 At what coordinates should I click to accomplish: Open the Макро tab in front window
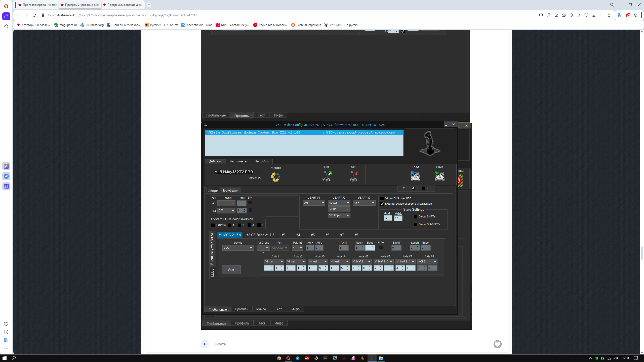[x=261, y=309]
